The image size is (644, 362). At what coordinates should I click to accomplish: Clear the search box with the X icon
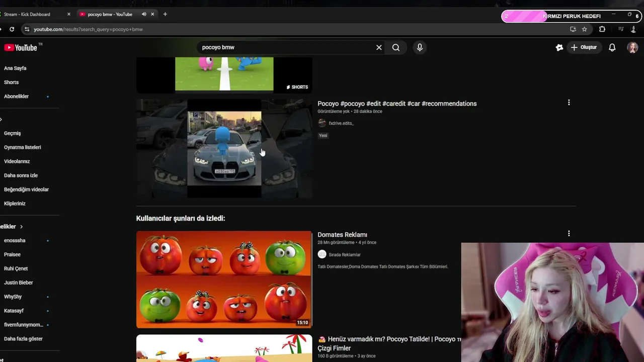[379, 47]
